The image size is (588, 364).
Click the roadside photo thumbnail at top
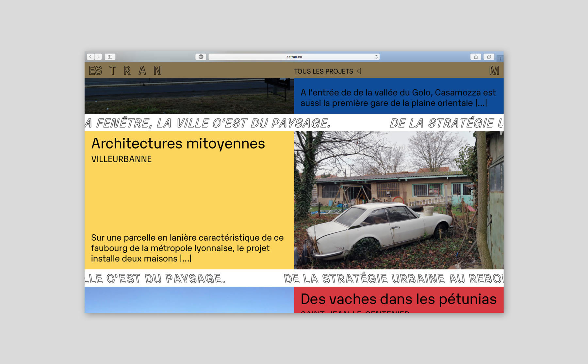click(x=189, y=96)
